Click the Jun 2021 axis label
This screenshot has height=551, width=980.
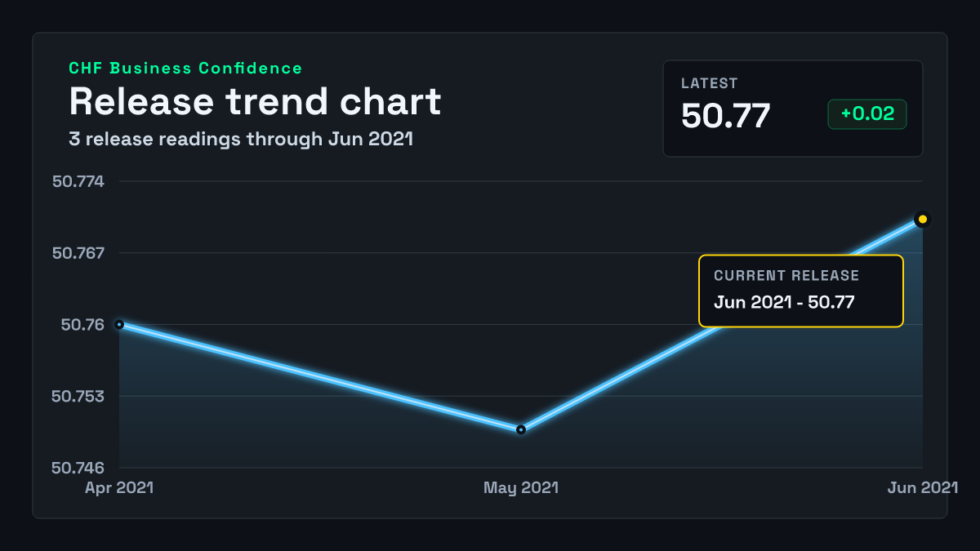tap(923, 487)
